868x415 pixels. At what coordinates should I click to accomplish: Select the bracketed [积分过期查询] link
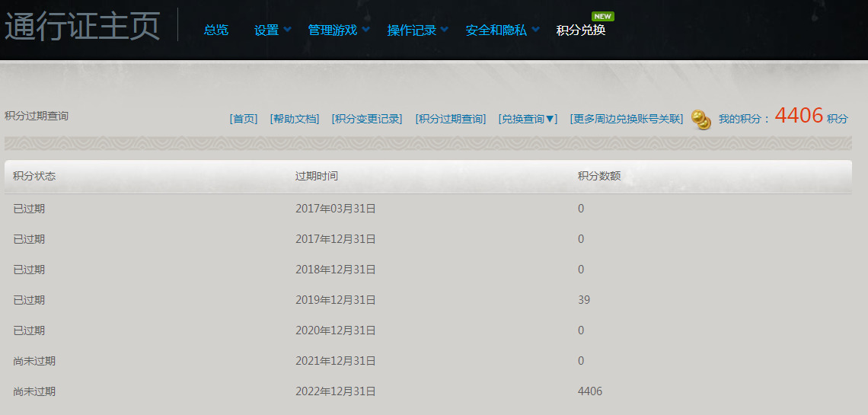(451, 119)
